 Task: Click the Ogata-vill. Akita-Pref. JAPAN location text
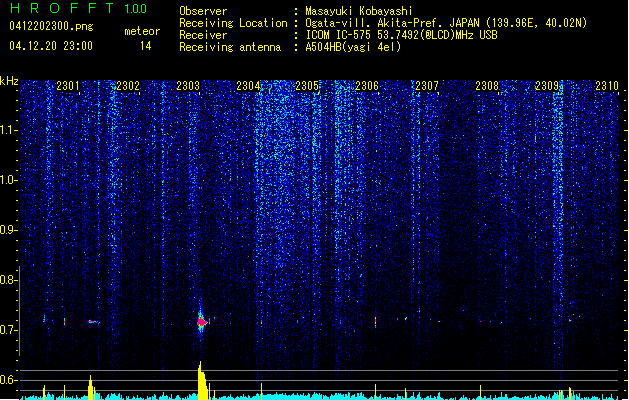(x=446, y=23)
